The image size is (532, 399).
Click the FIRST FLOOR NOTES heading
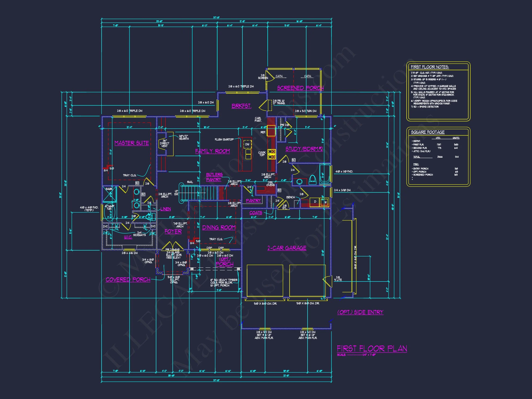pos(429,67)
